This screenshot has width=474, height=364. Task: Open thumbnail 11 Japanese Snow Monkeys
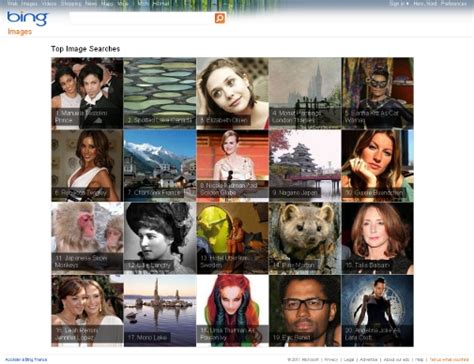[87, 238]
